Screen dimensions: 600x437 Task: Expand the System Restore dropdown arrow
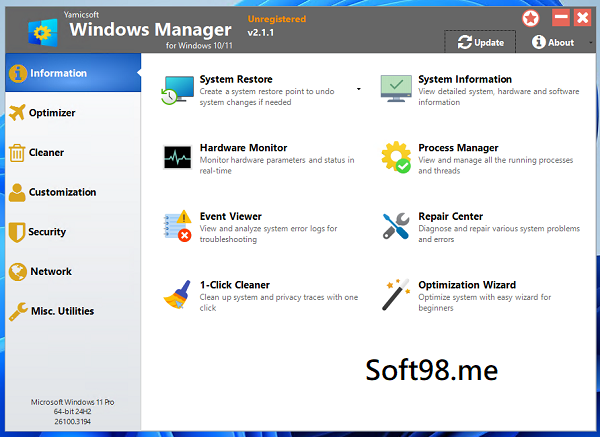[359, 89]
